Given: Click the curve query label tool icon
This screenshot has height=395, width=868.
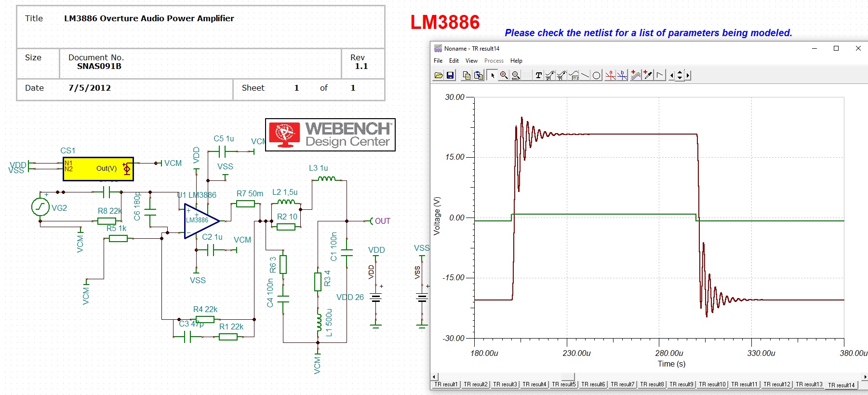Looking at the screenshot, I should (561, 75).
